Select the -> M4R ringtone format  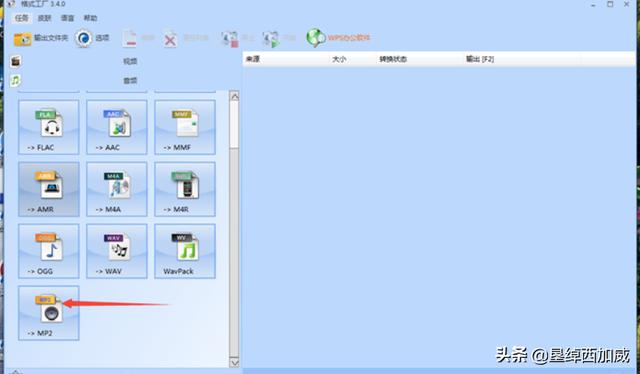[x=185, y=189]
